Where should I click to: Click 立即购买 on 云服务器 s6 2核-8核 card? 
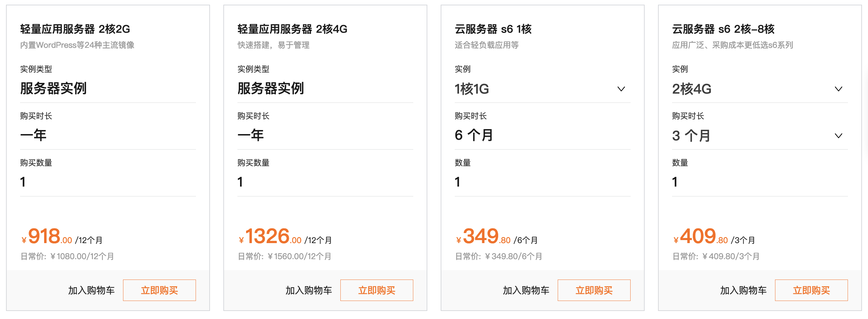click(x=811, y=290)
